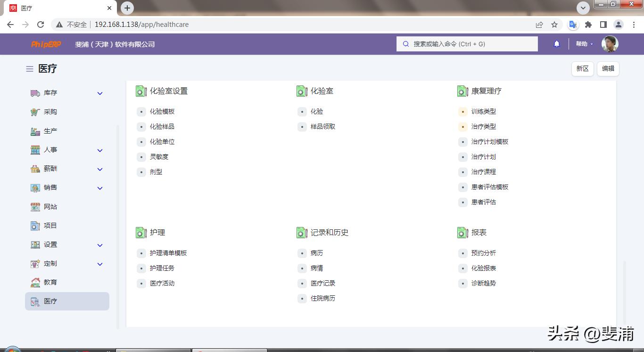Screen dimensions: 644x352
Task: Click the 教育 house icon in sidebar
Action: coord(35,282)
